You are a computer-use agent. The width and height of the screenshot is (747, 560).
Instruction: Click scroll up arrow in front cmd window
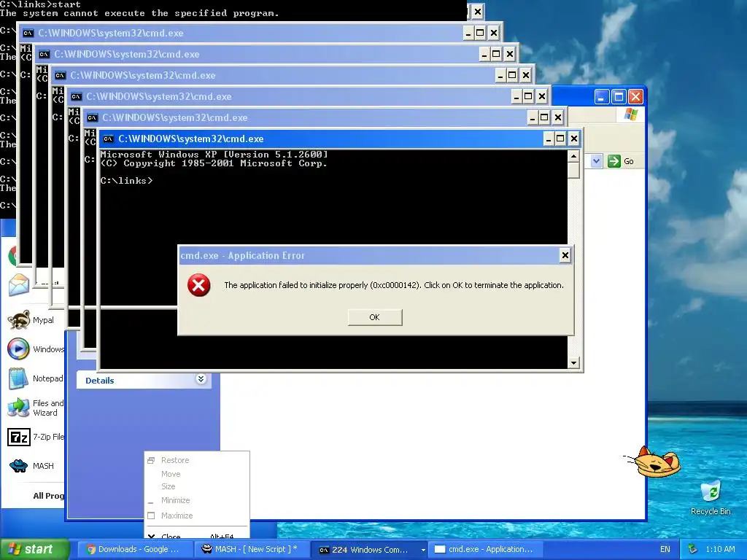(x=573, y=156)
